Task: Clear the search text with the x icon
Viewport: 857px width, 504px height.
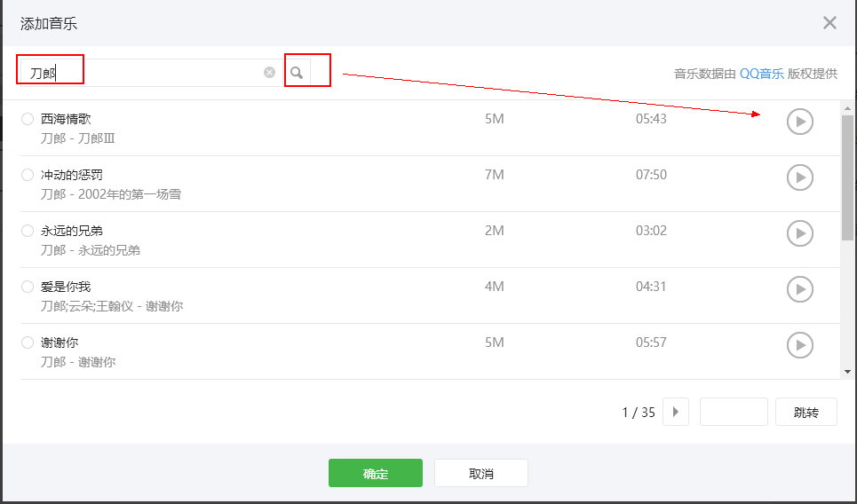Action: click(x=269, y=73)
